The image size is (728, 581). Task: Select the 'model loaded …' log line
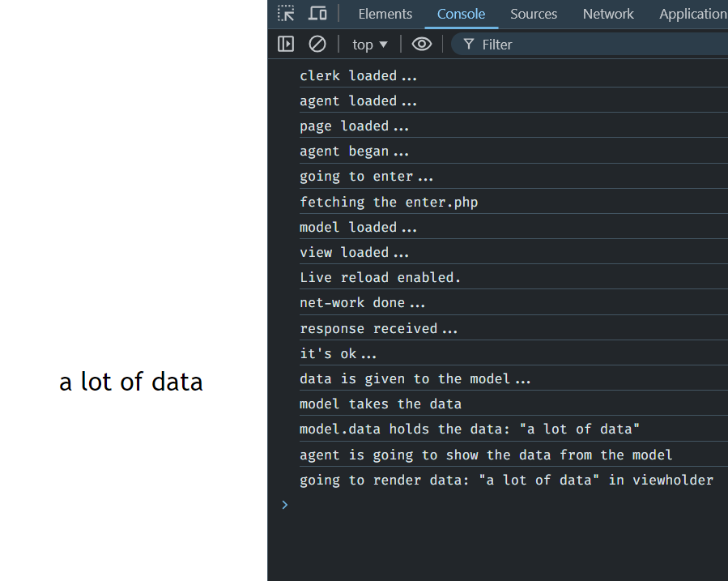click(359, 227)
